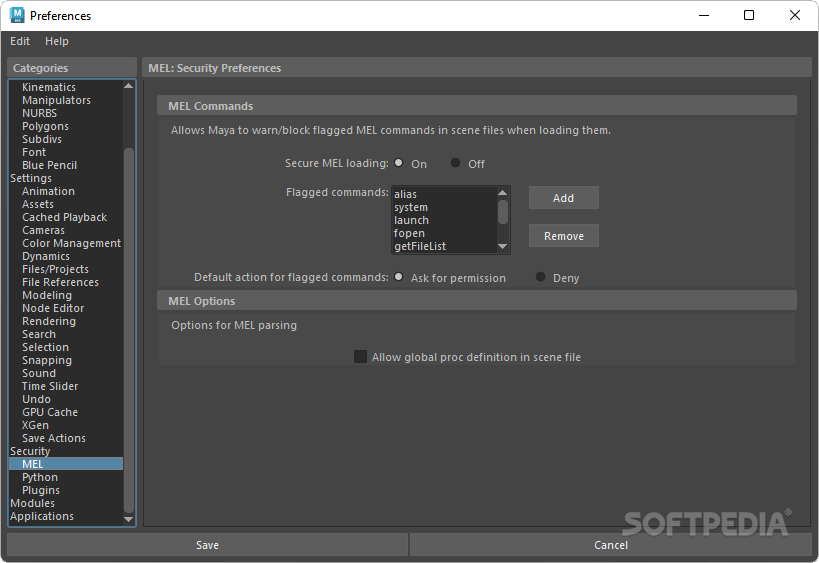Select the File References category

(x=66, y=283)
